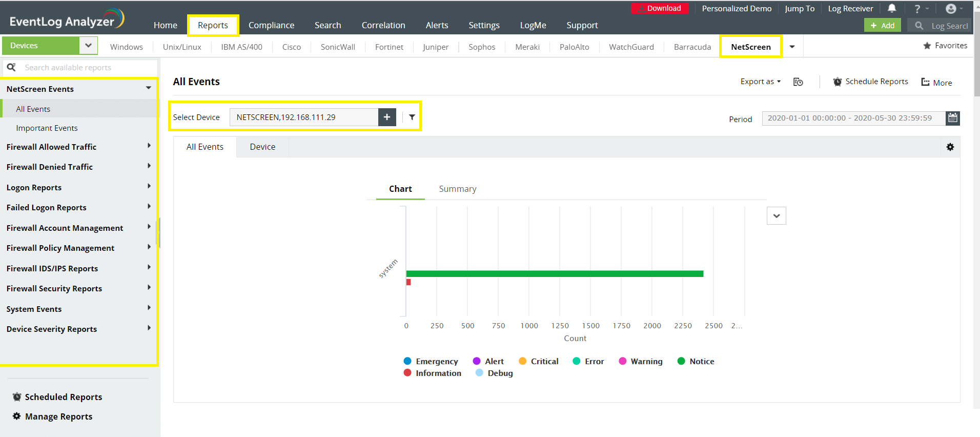The height and width of the screenshot is (437, 980).
Task: Expand Firewall Allowed Traffic reports
Action: (149, 146)
